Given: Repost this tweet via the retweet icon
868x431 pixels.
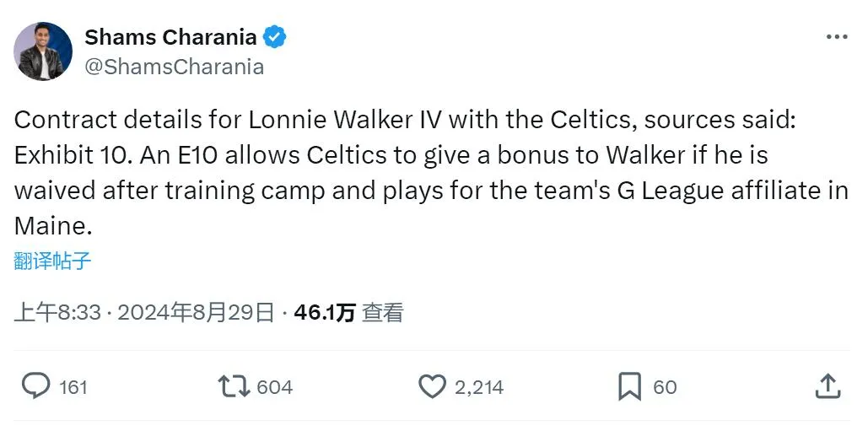Looking at the screenshot, I should (x=234, y=386).
